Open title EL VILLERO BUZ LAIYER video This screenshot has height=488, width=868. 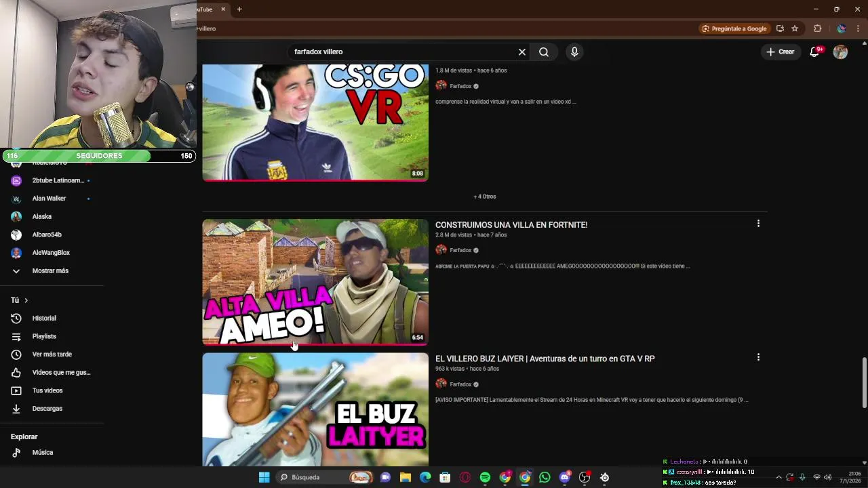tap(545, 359)
